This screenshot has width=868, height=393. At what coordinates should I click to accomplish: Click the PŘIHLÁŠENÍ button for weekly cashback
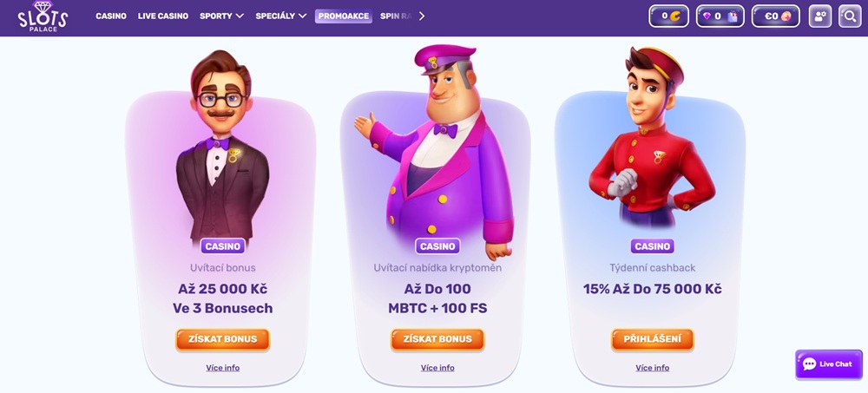[652, 339]
